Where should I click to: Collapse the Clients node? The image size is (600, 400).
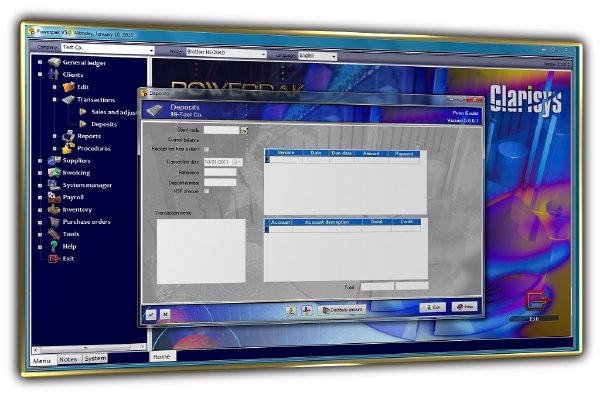(x=40, y=74)
